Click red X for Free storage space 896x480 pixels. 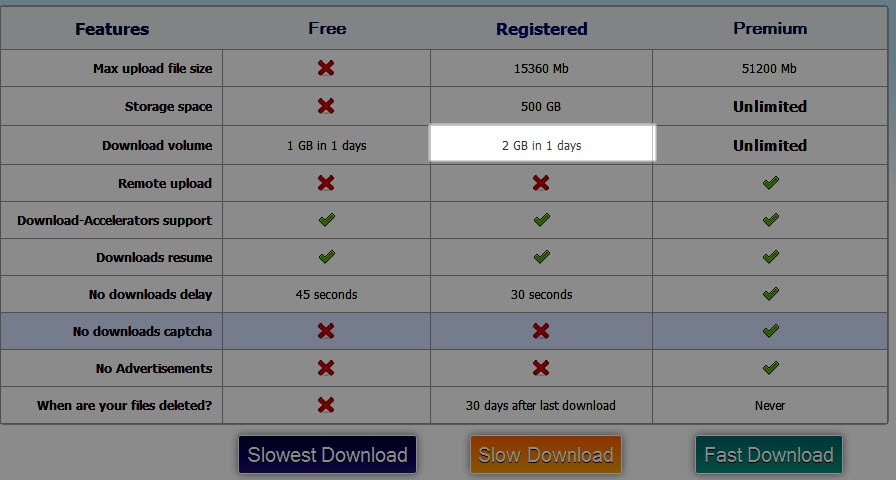[326, 106]
